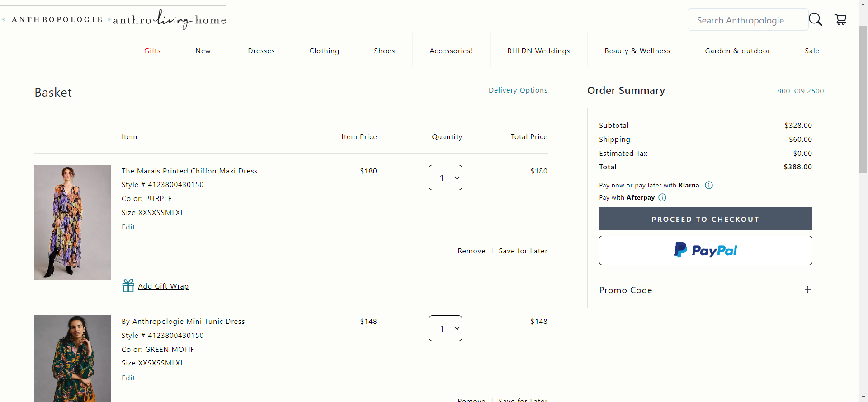Click the Color: GREEN MOTIF text

point(158,350)
